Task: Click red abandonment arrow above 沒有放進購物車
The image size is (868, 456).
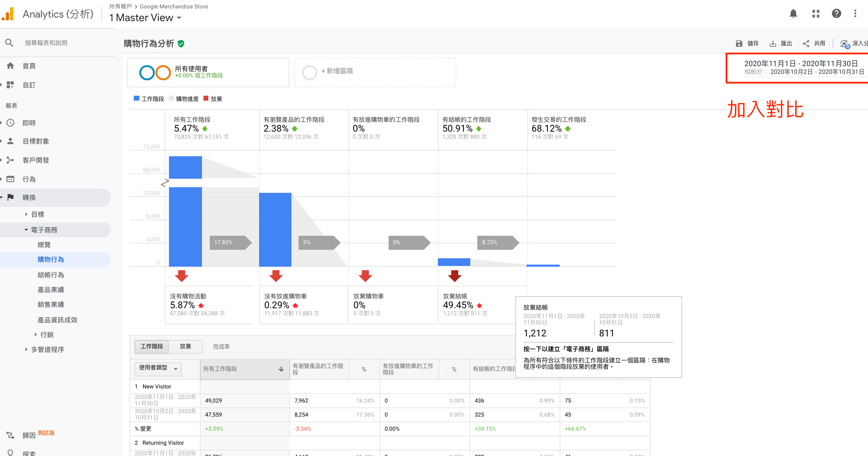Action: [x=276, y=276]
